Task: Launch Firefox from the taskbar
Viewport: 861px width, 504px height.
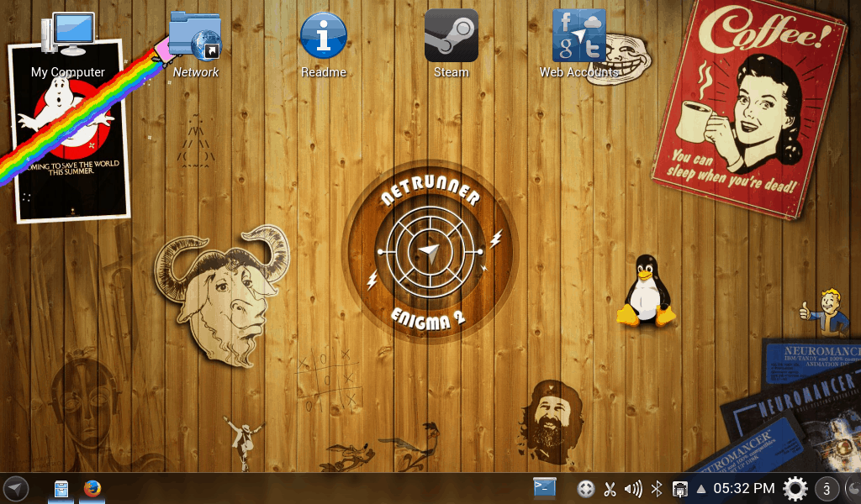Action: (x=92, y=488)
